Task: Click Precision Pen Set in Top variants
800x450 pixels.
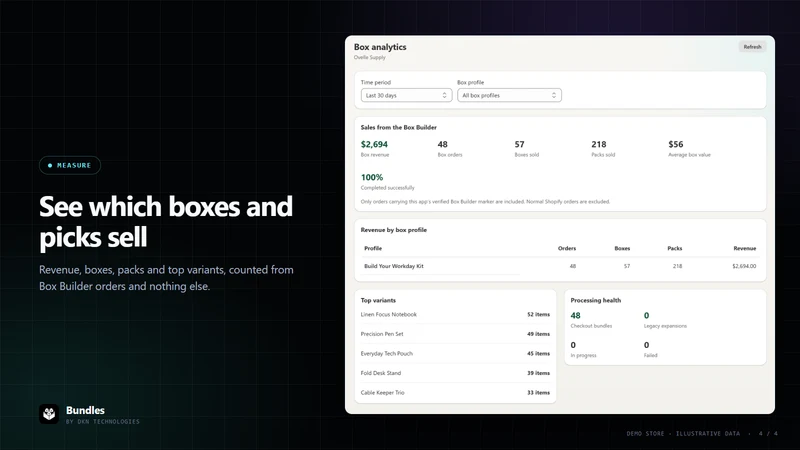Action: point(382,334)
